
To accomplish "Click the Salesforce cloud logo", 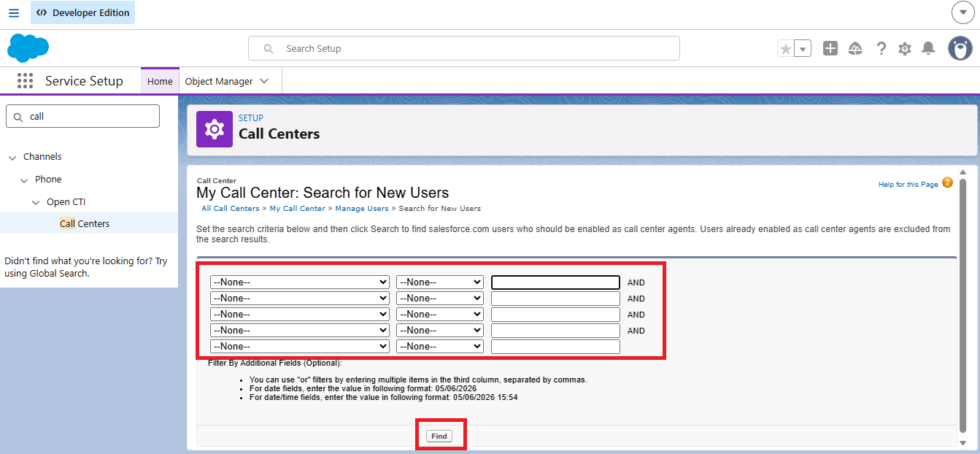I will coord(28,48).
